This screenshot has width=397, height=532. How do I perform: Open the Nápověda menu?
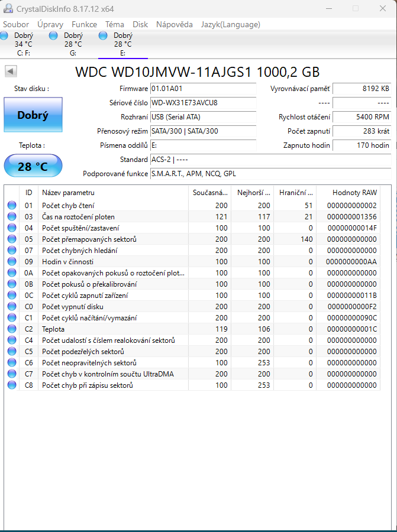174,24
